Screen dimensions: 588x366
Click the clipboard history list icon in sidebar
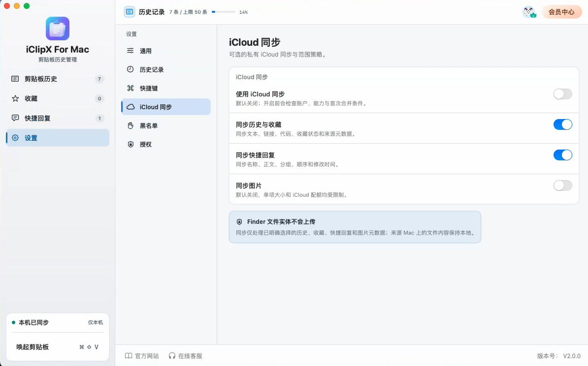[15, 79]
